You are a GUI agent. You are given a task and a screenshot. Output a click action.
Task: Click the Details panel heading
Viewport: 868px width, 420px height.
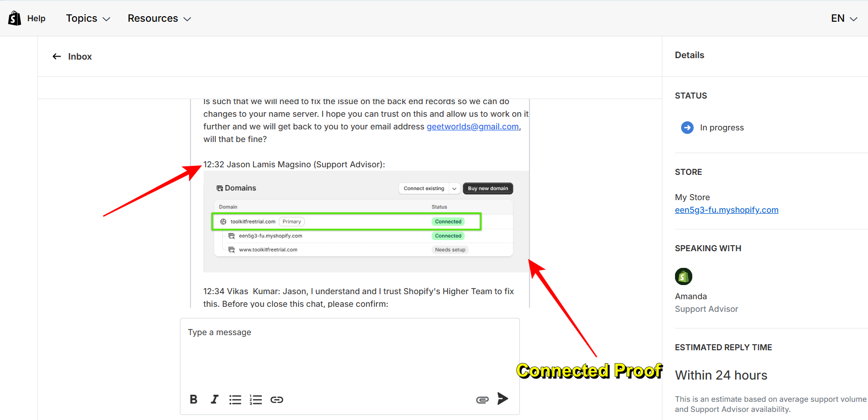(690, 55)
